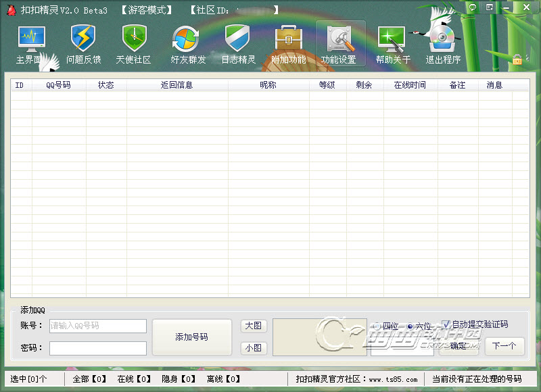Screen dimensions: 541x392
Task: Focus the 密码 password input field
Action: click(x=98, y=348)
